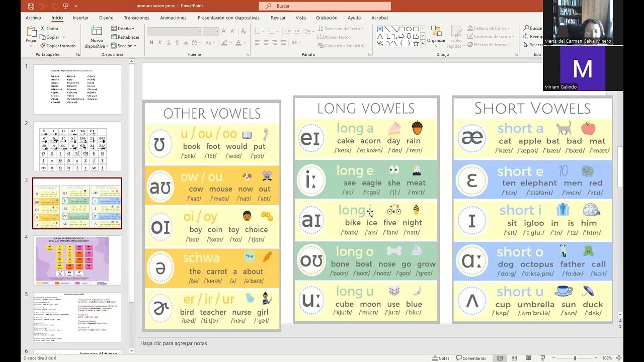Open the font name combo box
Screen dimensions: 644x362
(175, 32)
